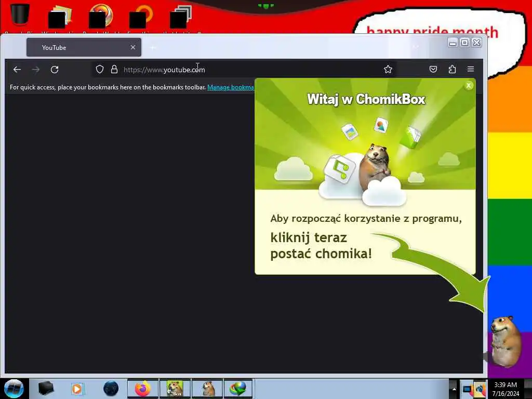Switch to ChomikBox 'Box' taskbar button

175,389
